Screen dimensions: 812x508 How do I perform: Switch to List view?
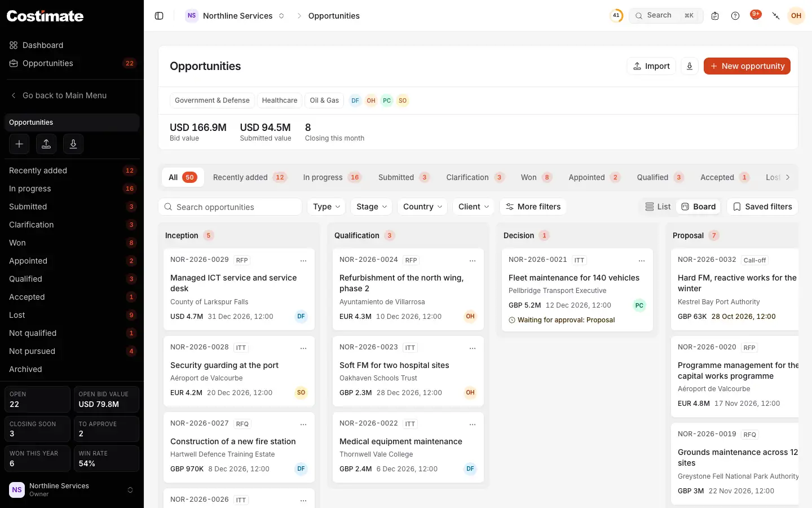(x=658, y=207)
